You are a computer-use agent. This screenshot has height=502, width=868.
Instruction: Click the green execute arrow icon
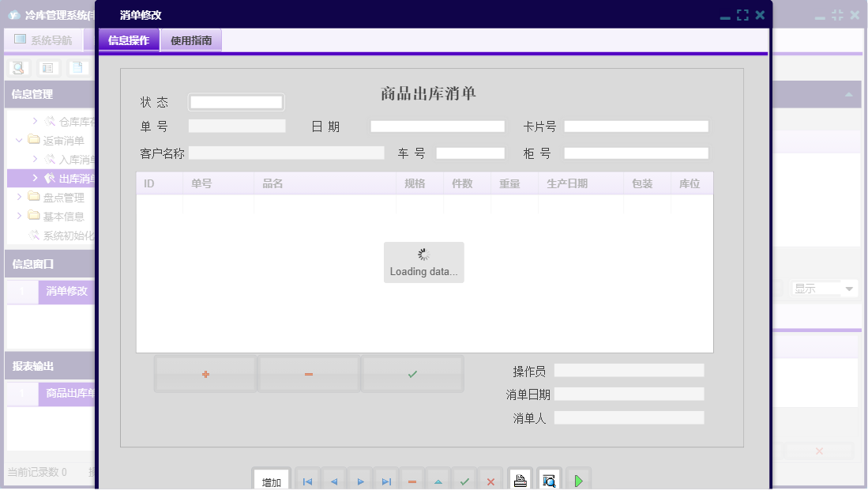tap(577, 479)
